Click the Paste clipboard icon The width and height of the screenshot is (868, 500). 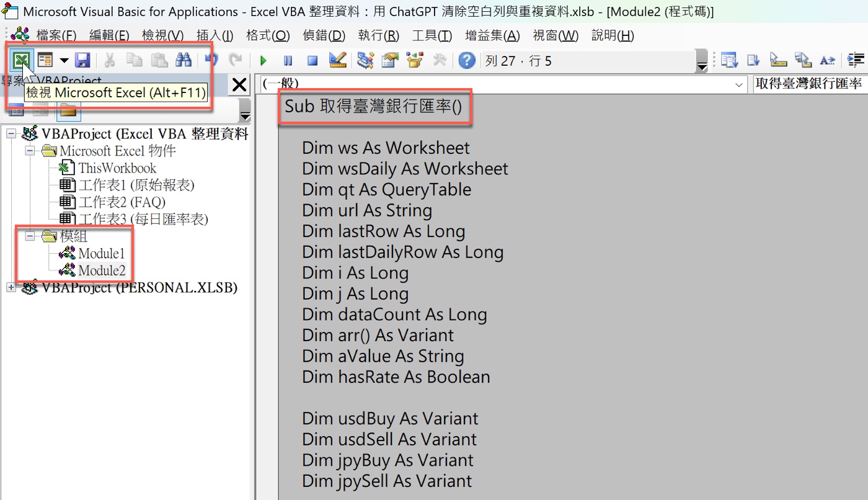(159, 60)
